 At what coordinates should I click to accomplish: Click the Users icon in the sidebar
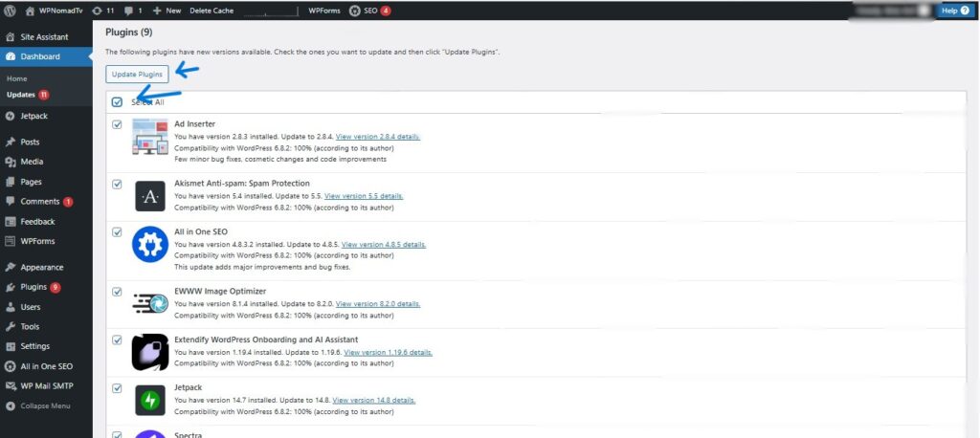[x=10, y=307]
